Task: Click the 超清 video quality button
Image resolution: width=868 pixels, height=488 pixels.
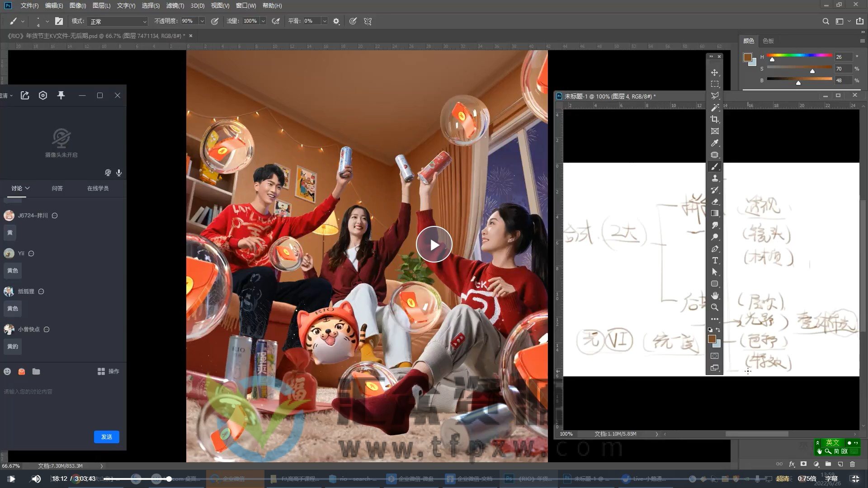Action: [783, 479]
